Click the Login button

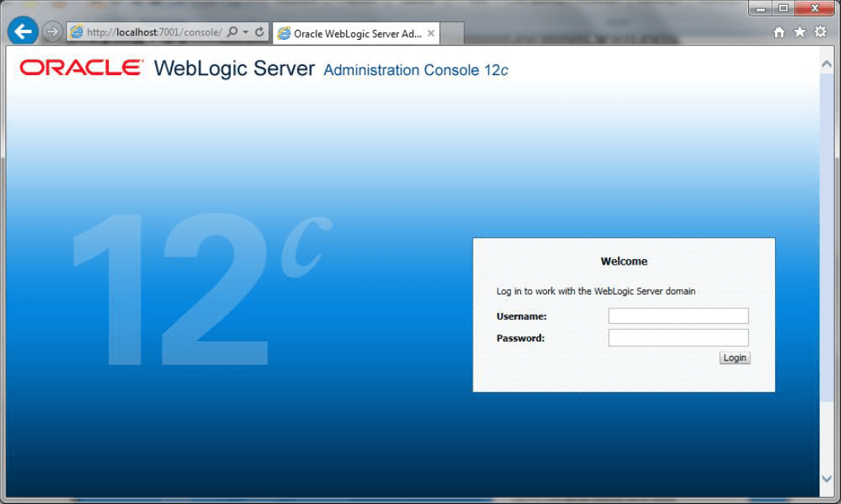[x=734, y=357]
